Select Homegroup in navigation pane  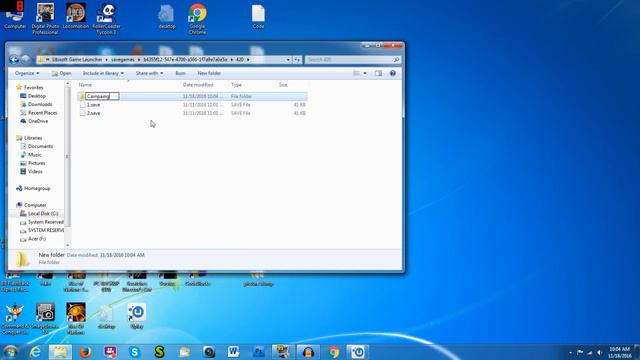click(37, 188)
